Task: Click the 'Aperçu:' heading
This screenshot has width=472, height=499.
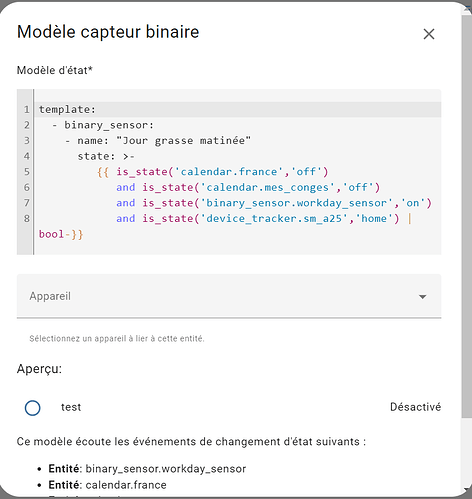Action: 39,369
